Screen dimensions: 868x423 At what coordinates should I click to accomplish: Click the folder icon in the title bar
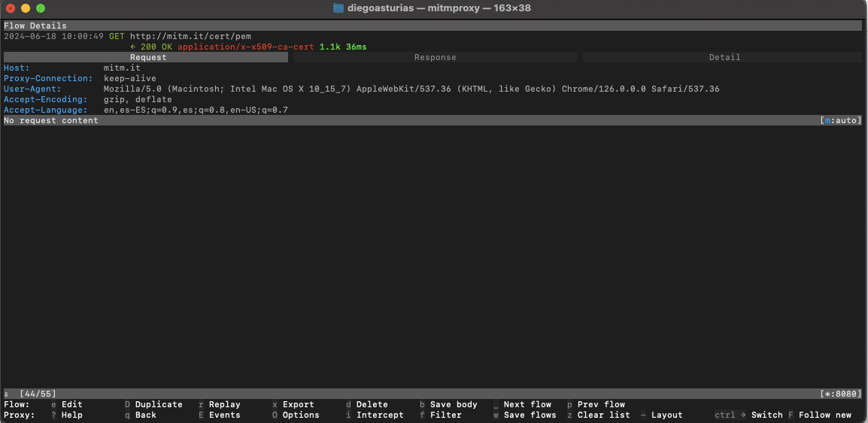[338, 8]
